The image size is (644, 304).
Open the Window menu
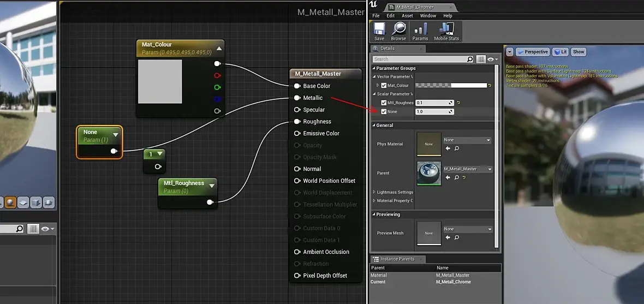428,16
